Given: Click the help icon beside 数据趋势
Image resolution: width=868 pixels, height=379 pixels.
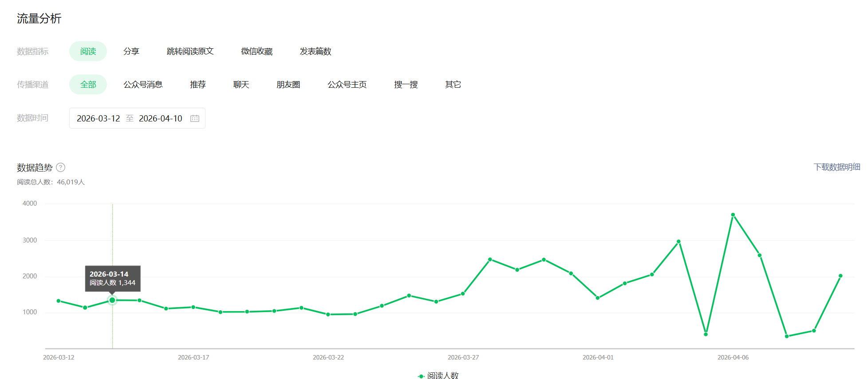Looking at the screenshot, I should 61,167.
